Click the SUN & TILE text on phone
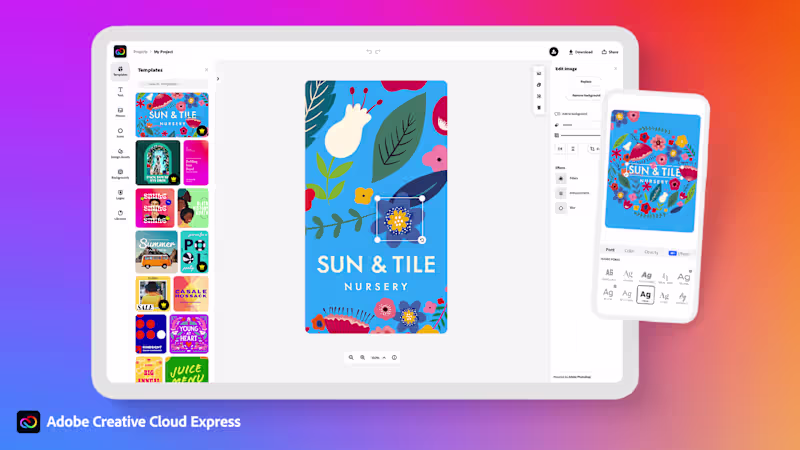 pos(654,171)
